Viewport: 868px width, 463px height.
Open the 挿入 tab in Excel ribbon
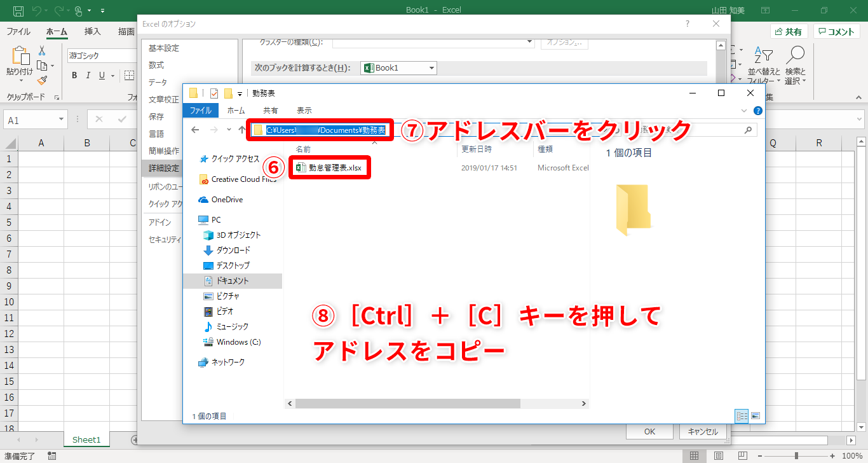pos(93,31)
